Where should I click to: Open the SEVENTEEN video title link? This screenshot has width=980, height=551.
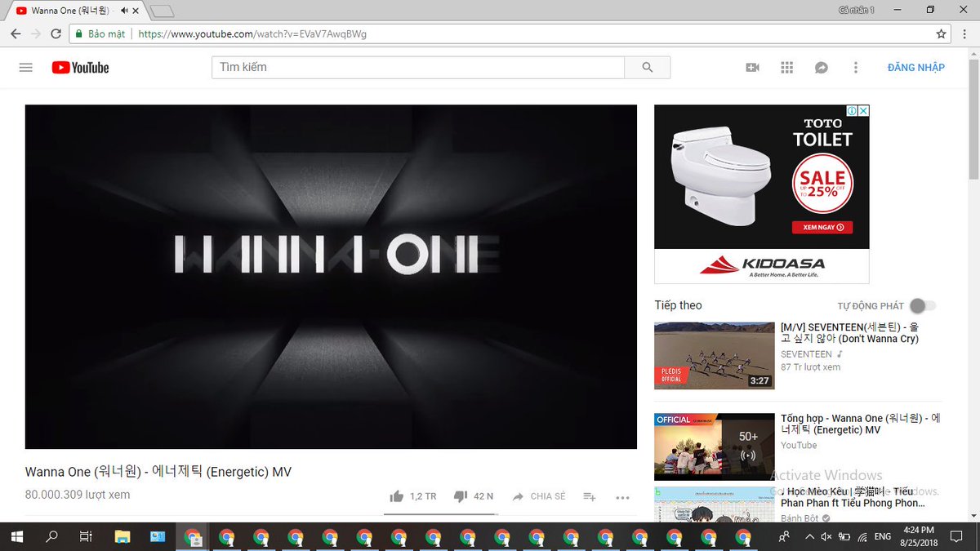click(x=850, y=332)
